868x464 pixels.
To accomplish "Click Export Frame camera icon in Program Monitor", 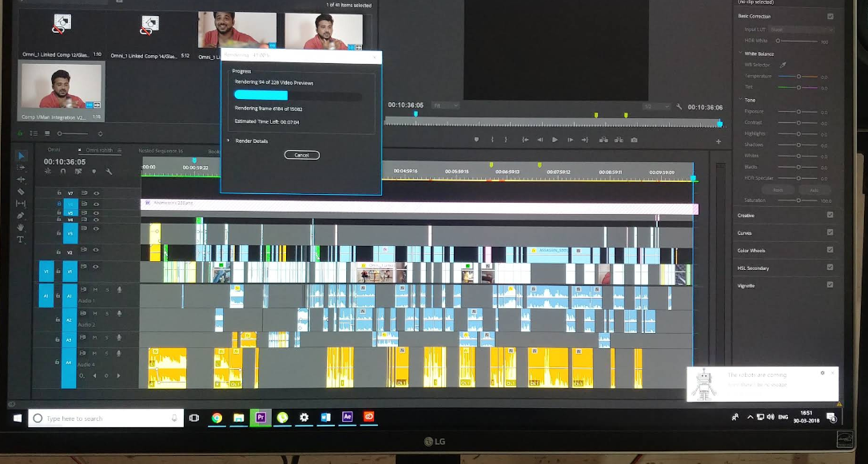I will pyautogui.click(x=634, y=140).
